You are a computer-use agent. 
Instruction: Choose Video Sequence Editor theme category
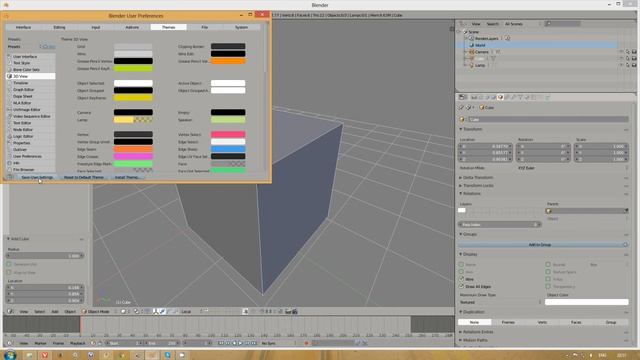click(31, 116)
